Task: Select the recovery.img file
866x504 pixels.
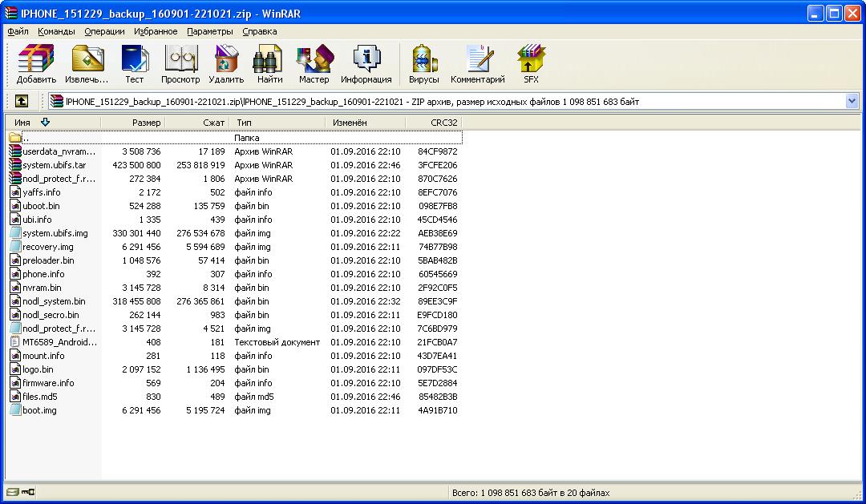Action: (47, 247)
